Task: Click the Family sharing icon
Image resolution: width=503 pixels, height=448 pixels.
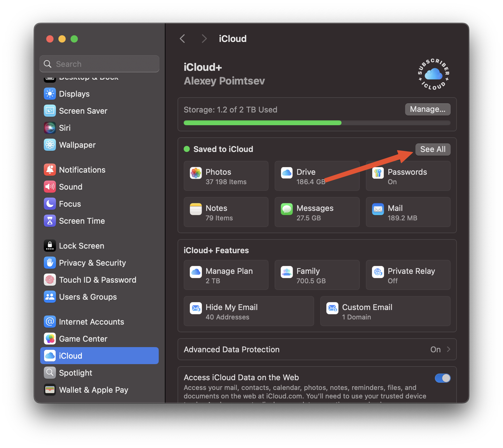Action: click(287, 272)
